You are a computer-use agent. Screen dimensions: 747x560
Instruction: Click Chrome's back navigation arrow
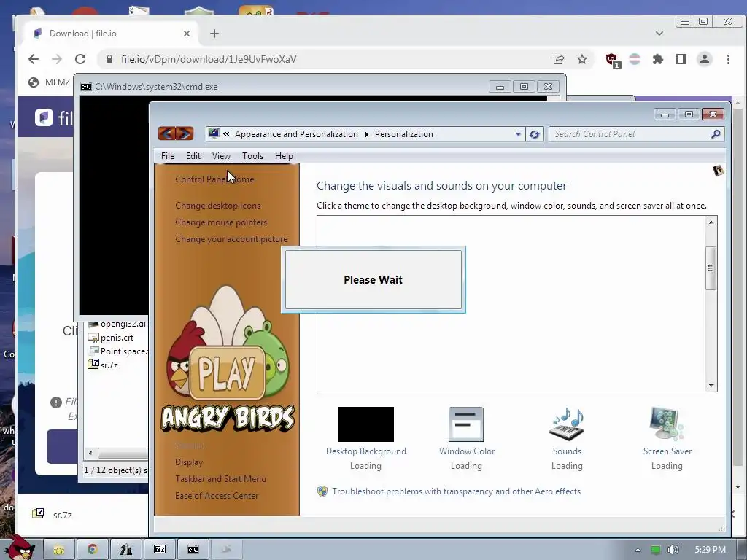(x=34, y=59)
